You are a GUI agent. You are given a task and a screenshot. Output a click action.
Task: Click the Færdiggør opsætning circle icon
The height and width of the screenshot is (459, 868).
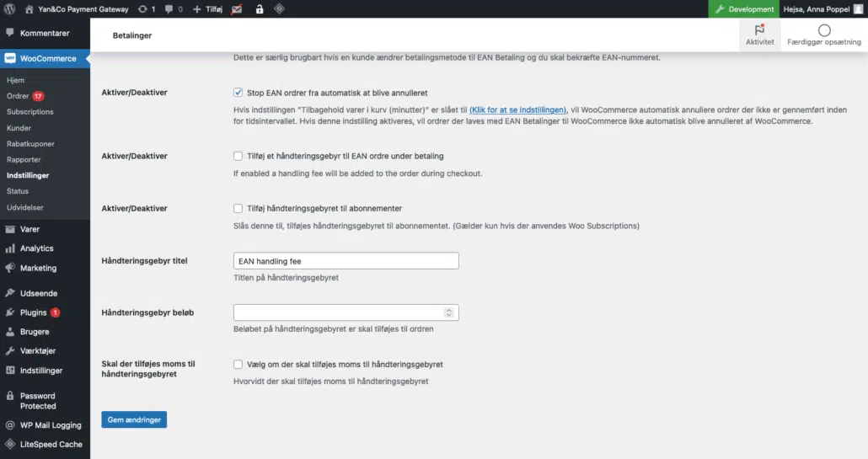[x=824, y=30]
